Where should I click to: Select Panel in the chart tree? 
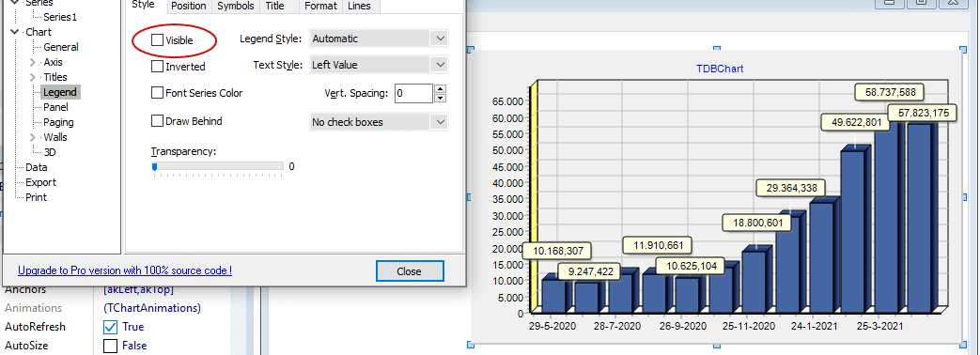pos(55,107)
